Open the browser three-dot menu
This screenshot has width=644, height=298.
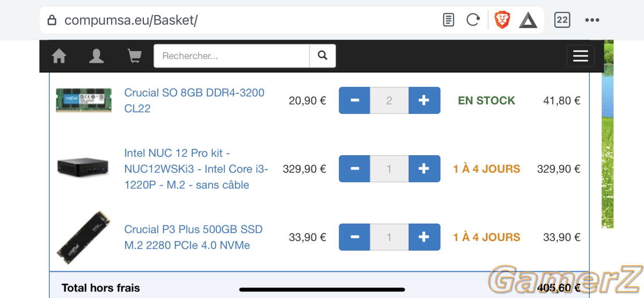pos(592,20)
